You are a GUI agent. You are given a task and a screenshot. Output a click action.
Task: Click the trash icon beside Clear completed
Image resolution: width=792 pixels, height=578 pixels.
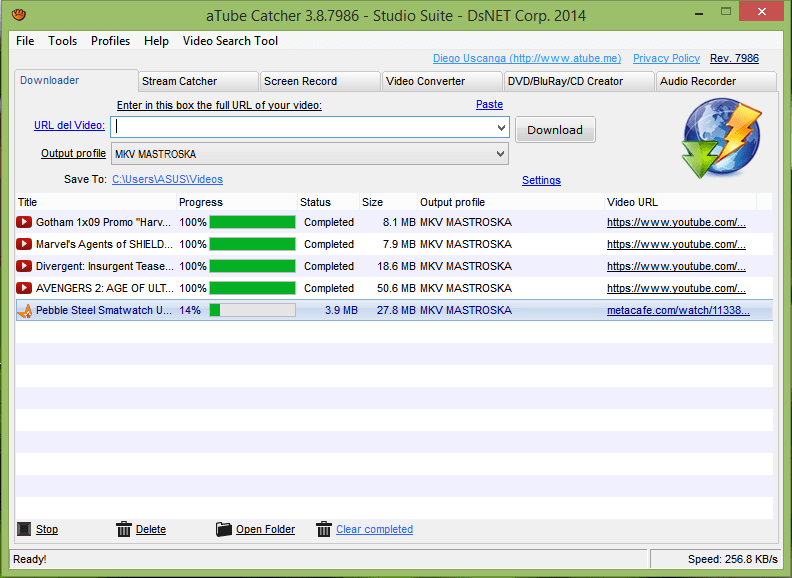point(324,529)
